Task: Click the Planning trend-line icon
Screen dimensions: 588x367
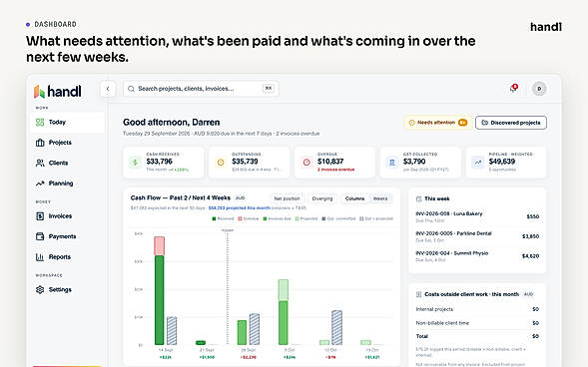Action: (40, 183)
